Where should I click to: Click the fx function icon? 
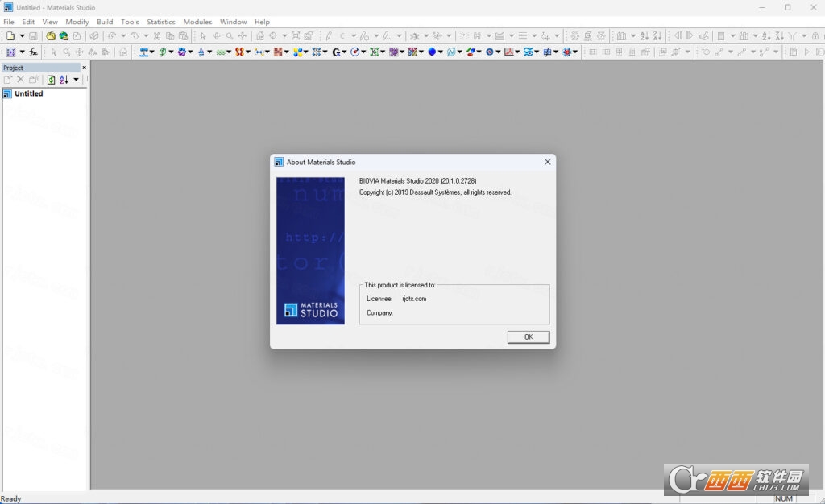33,52
